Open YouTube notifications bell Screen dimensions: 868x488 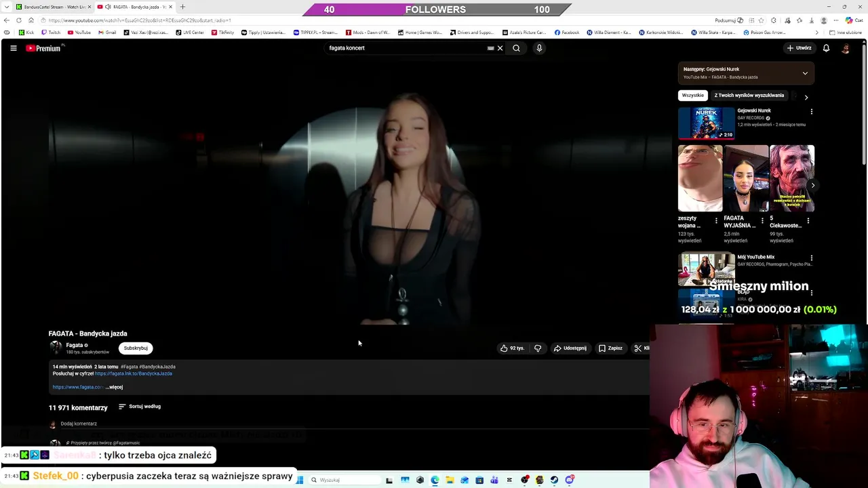[x=826, y=48]
